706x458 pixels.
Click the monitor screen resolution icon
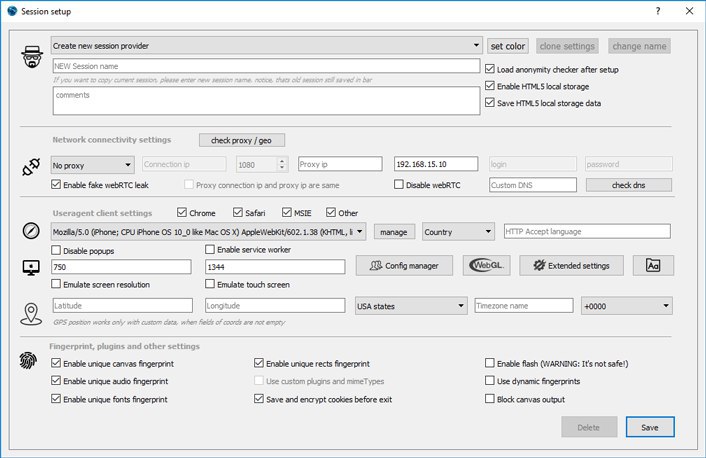31,268
